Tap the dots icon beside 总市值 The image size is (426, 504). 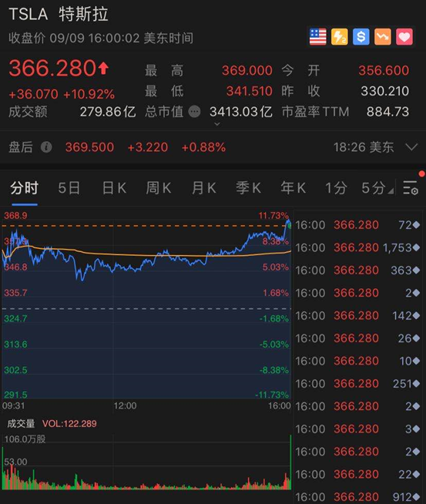tap(194, 112)
